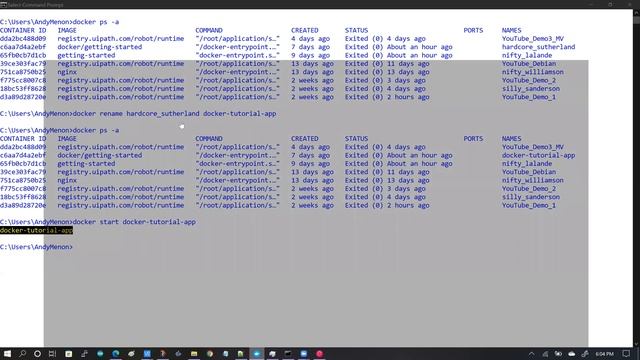
Task: Open the network status tray icon
Action: 545,354
